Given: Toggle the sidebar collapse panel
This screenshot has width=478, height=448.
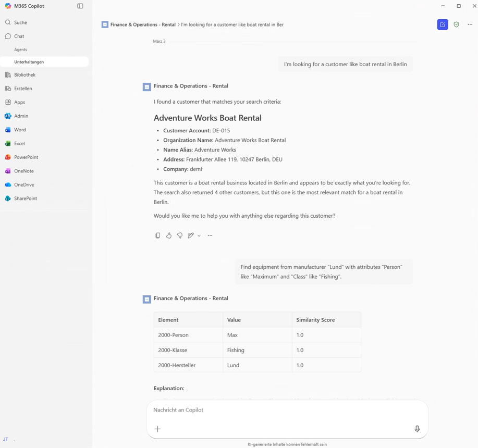Looking at the screenshot, I should (x=80, y=6).
